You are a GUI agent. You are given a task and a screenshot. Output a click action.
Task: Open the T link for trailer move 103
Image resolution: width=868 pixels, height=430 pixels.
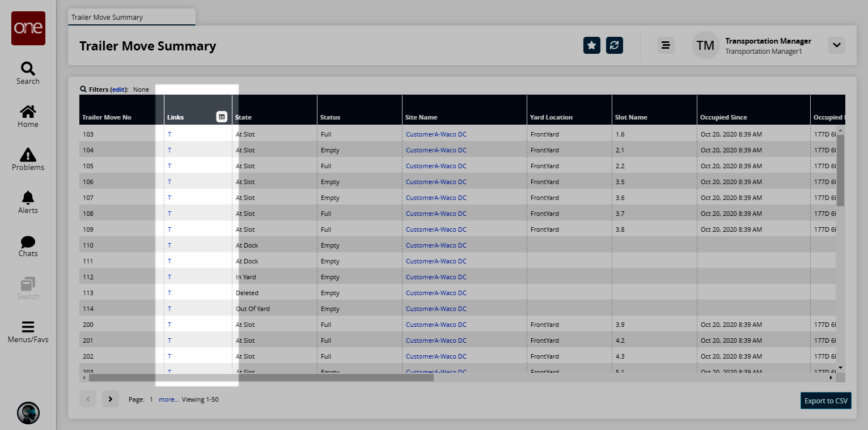[x=170, y=134]
